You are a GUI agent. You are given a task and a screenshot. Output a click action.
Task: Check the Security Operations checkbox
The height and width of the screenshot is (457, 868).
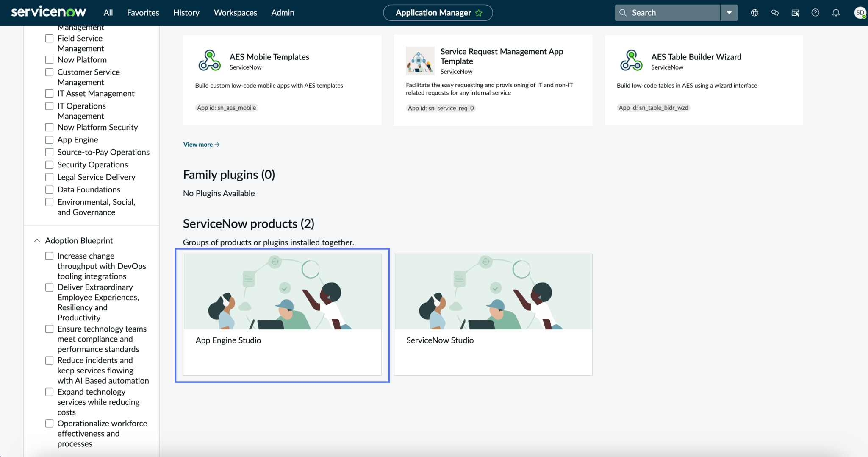50,164
